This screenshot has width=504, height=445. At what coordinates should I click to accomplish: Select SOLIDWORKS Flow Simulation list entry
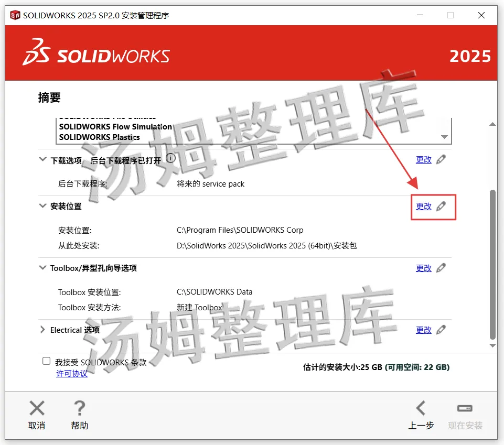[x=115, y=127]
